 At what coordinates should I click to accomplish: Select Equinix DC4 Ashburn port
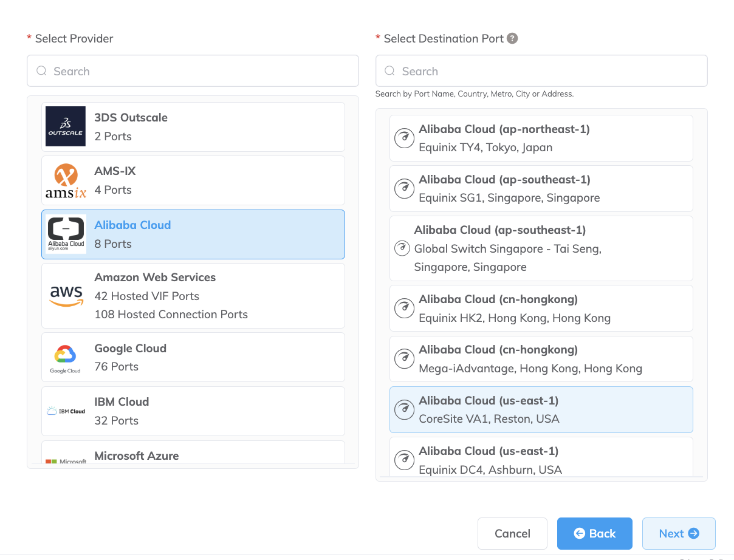pos(541,459)
